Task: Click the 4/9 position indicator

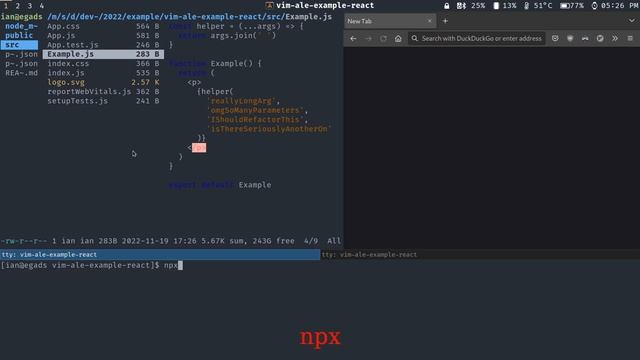Action: click(311, 241)
